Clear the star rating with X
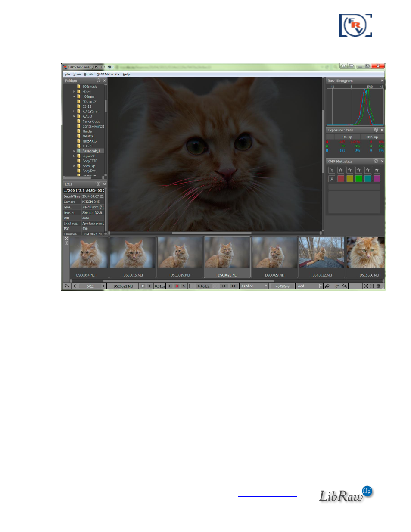The image size is (411, 532). coord(332,170)
